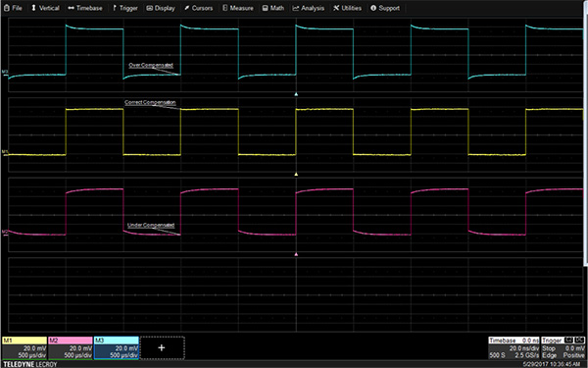Open the File menu
588x368 pixels.
[13, 8]
